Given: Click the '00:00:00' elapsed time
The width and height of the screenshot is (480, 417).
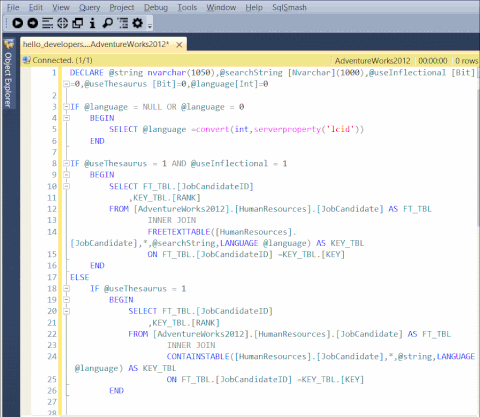Looking at the screenshot, I should coord(433,61).
